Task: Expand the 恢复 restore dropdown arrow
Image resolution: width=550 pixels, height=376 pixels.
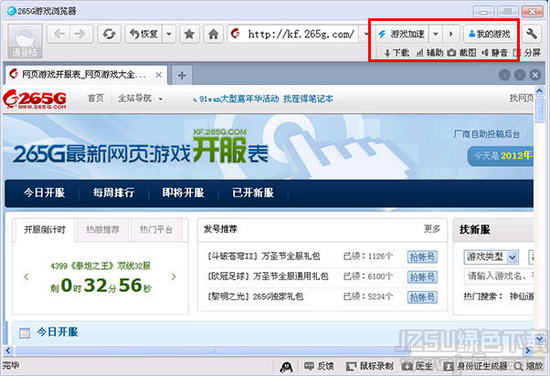Action: [169, 34]
